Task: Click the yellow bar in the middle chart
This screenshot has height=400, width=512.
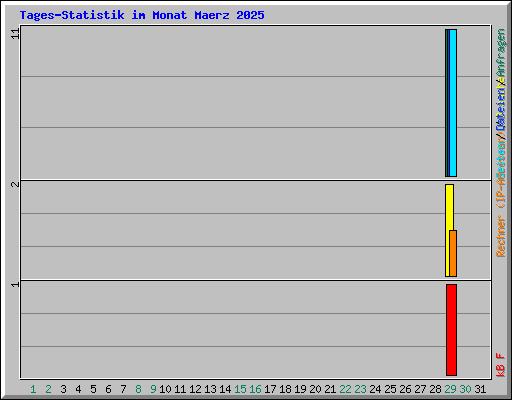Action: point(448,230)
